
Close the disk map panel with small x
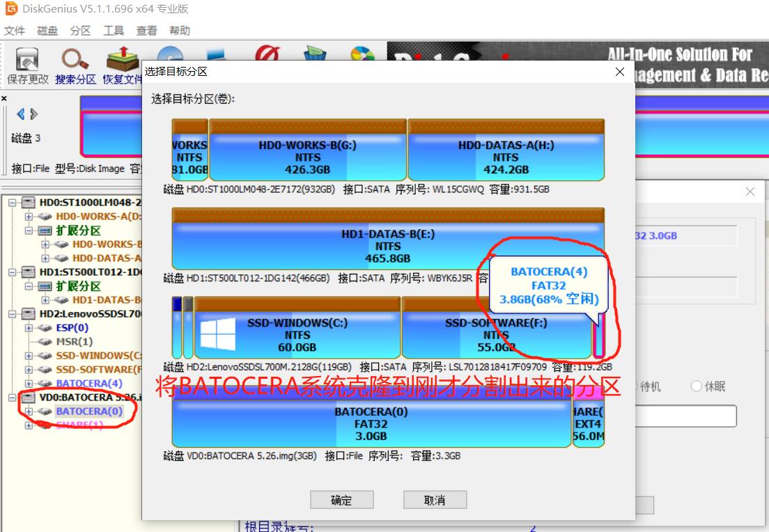(4, 98)
